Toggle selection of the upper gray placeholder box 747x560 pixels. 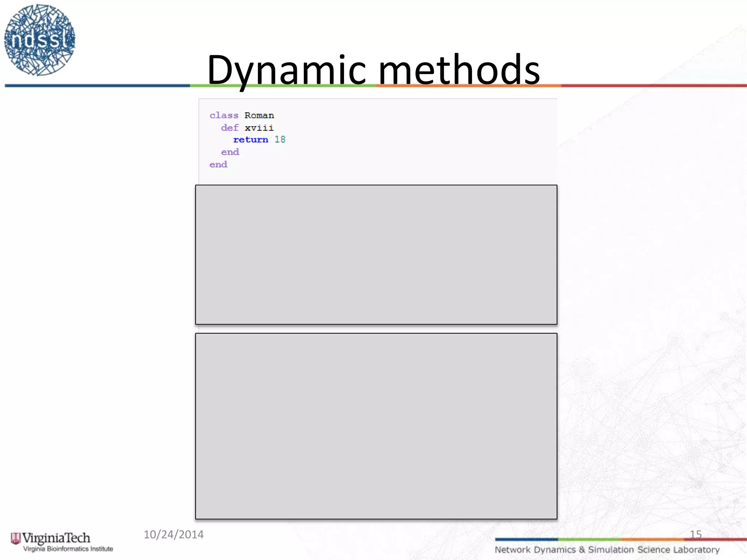[376, 254]
